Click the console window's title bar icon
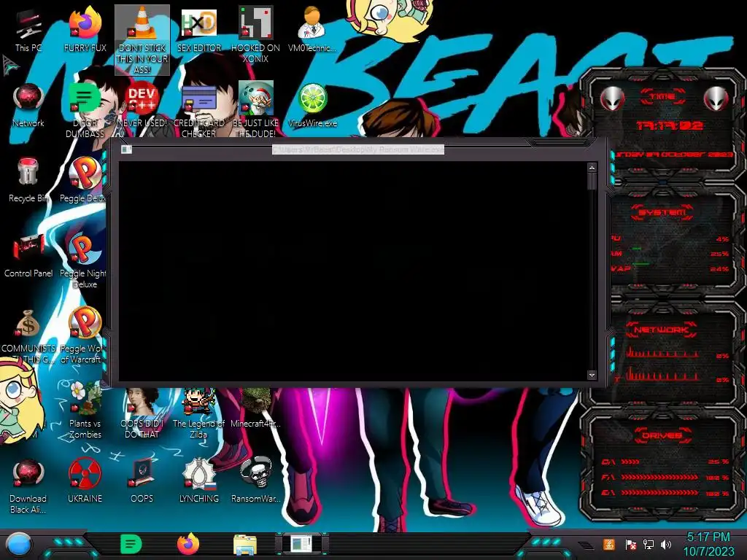Screen dimensions: 747x560 126,149
